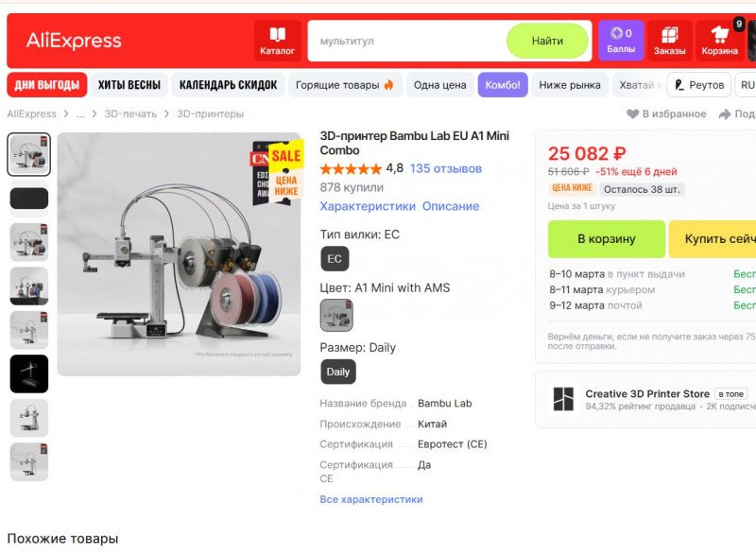Image resolution: width=756 pixels, height=555 pixels.
Task: Click the share arrow icon
Action: point(724,113)
